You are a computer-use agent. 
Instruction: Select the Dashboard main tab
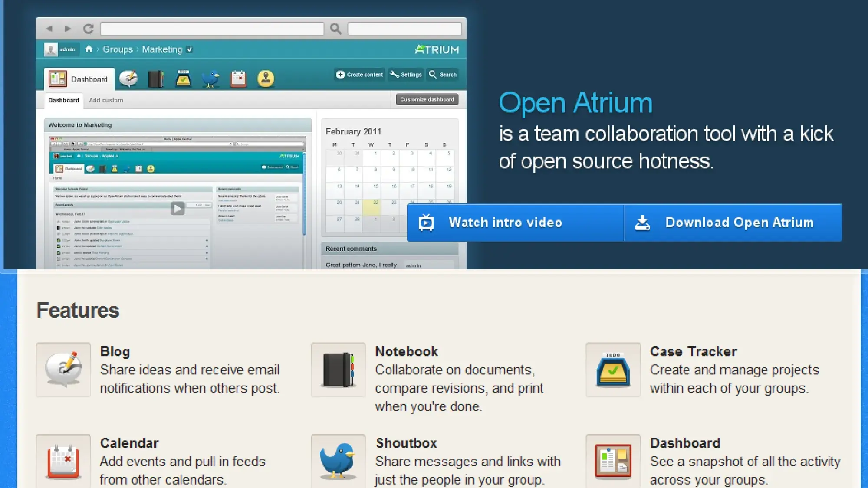[x=79, y=79]
